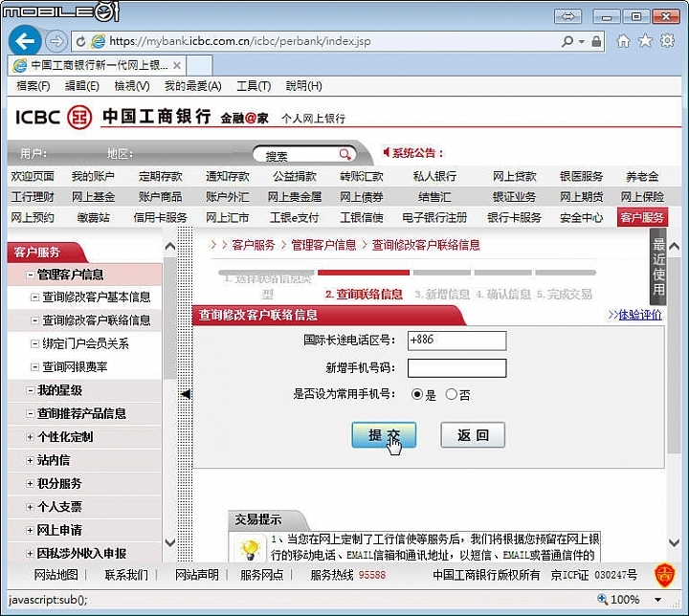Expand 站内信 in sidebar
The height and width of the screenshot is (616, 689).
coord(30,460)
